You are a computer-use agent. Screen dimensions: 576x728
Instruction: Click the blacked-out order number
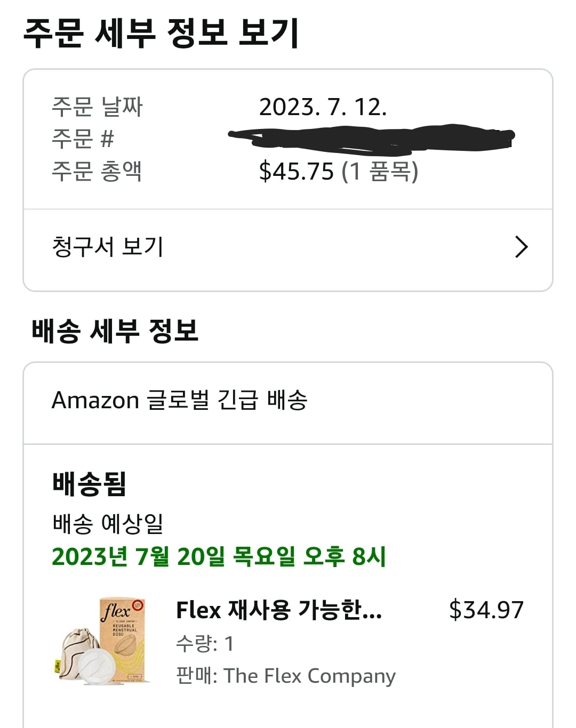pos(372,136)
